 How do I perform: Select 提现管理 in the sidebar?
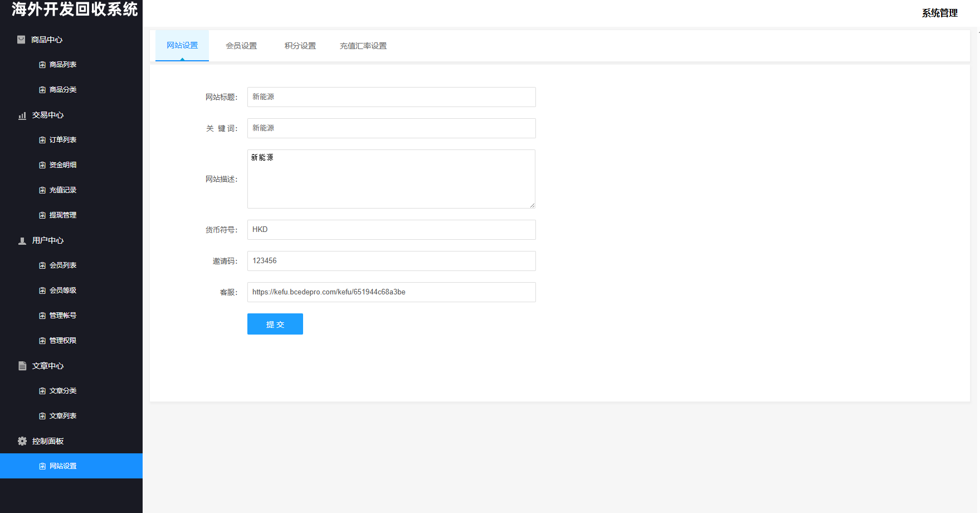[x=62, y=215]
